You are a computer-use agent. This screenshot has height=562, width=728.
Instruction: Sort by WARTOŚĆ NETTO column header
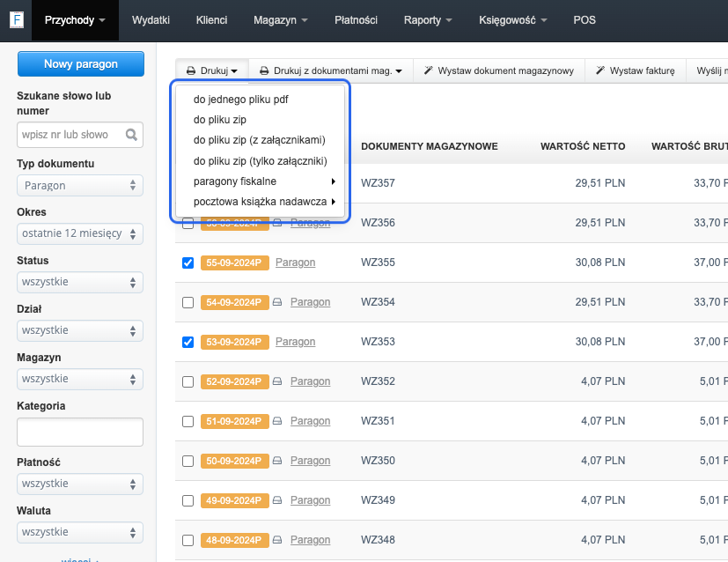coord(583,147)
